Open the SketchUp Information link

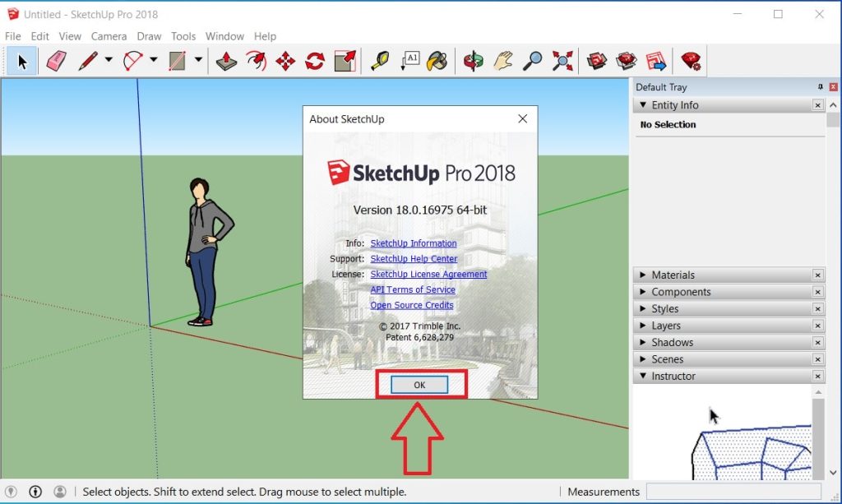(x=414, y=243)
